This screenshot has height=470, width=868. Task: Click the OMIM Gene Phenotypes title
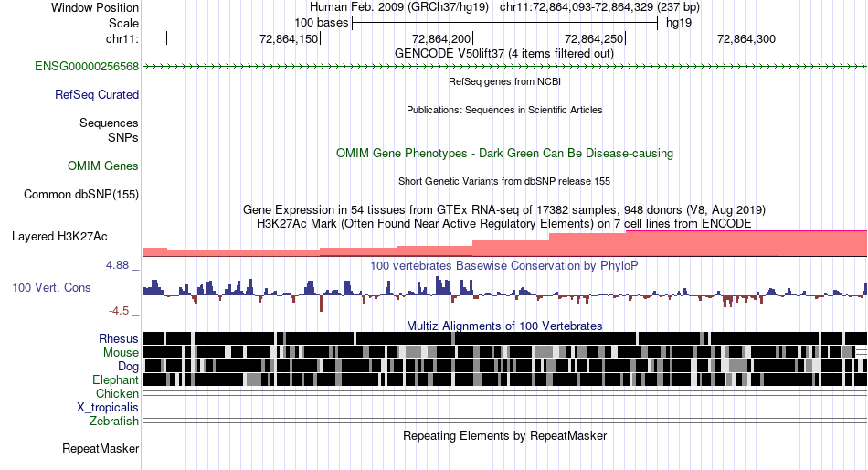(x=505, y=153)
